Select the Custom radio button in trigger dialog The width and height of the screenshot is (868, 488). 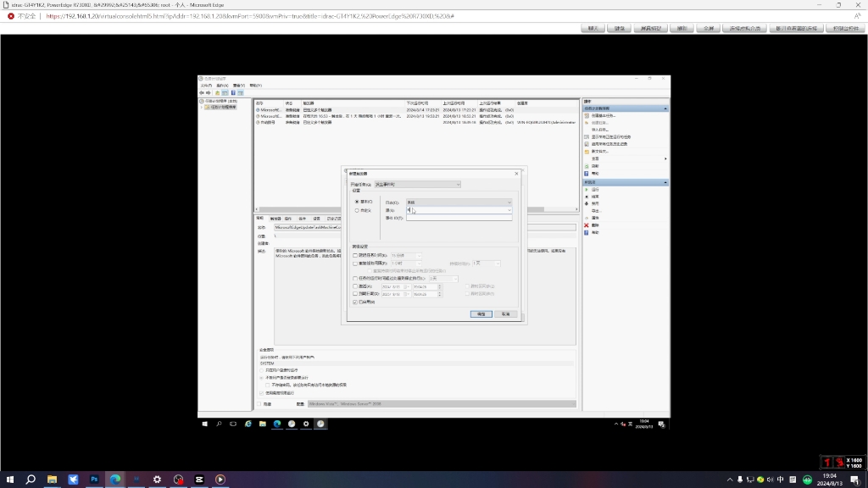click(357, 210)
